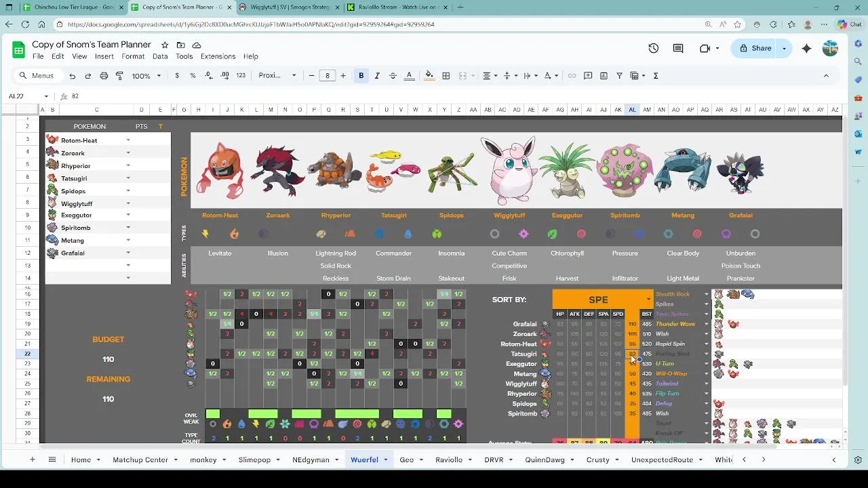Toggle strikethrough formatting
Screen dimensions: 868x488
[x=393, y=76]
